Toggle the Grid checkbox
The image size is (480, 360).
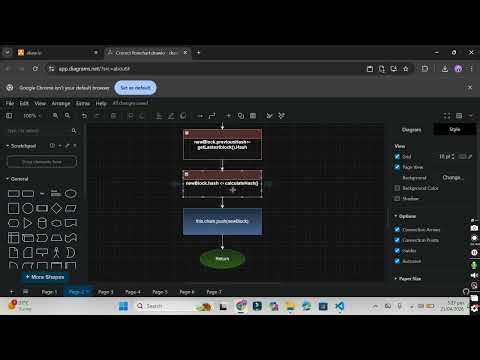coord(397,156)
